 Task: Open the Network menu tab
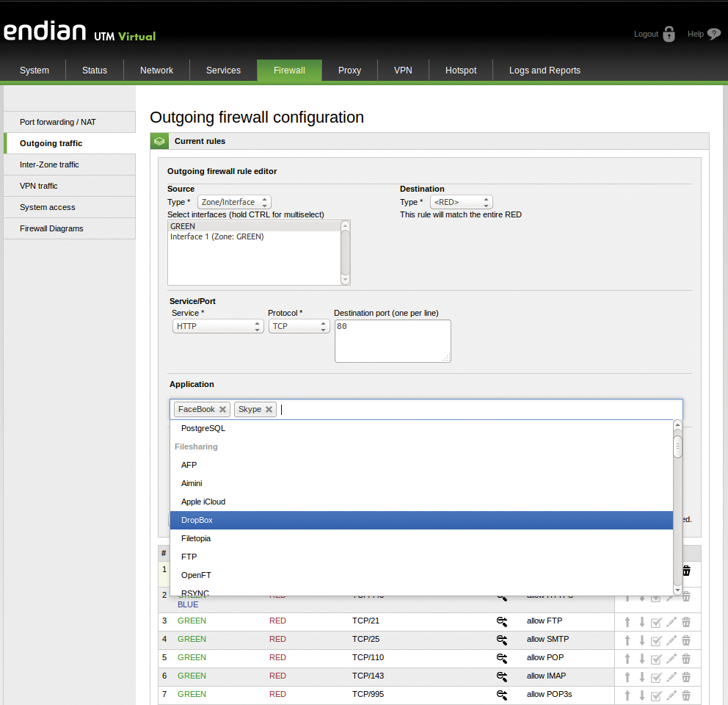click(x=156, y=70)
